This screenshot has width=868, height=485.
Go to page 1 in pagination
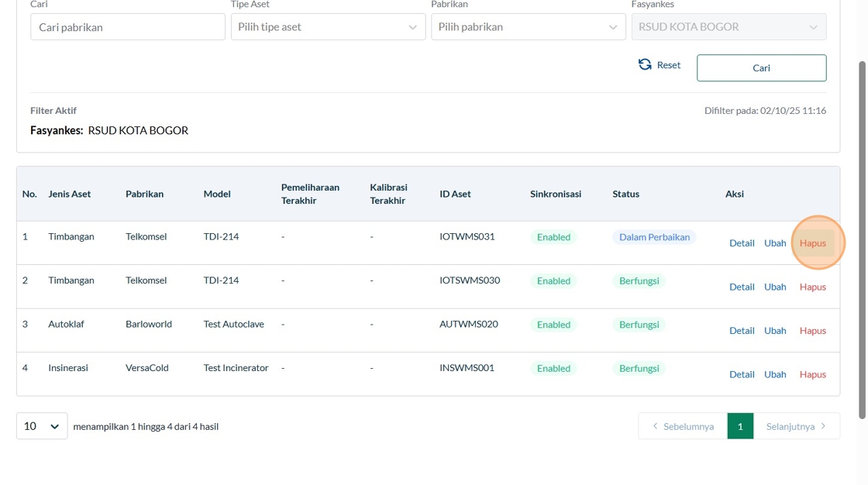pos(740,426)
